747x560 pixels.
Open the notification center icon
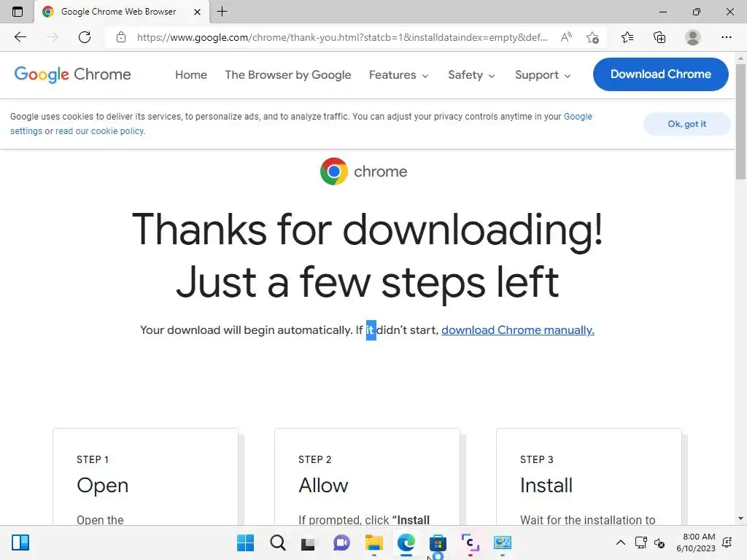pyautogui.click(x=727, y=542)
